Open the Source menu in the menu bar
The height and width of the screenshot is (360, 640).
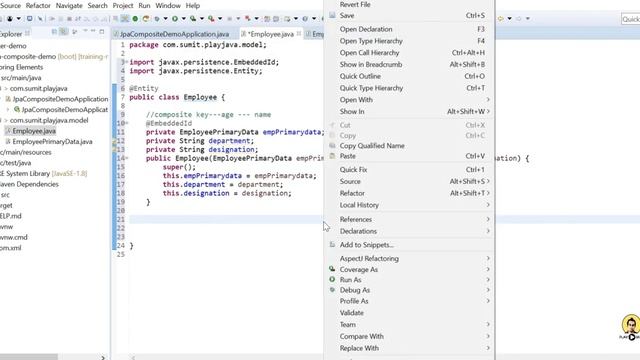point(10,6)
